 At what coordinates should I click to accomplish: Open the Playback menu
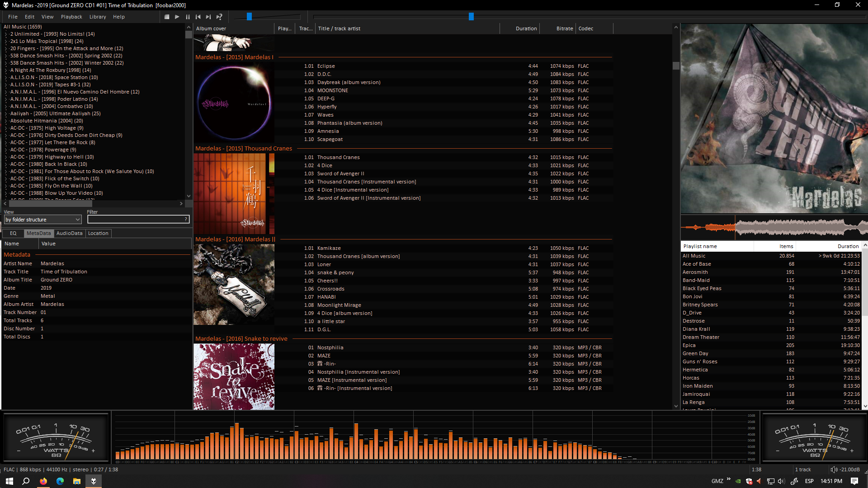(71, 17)
